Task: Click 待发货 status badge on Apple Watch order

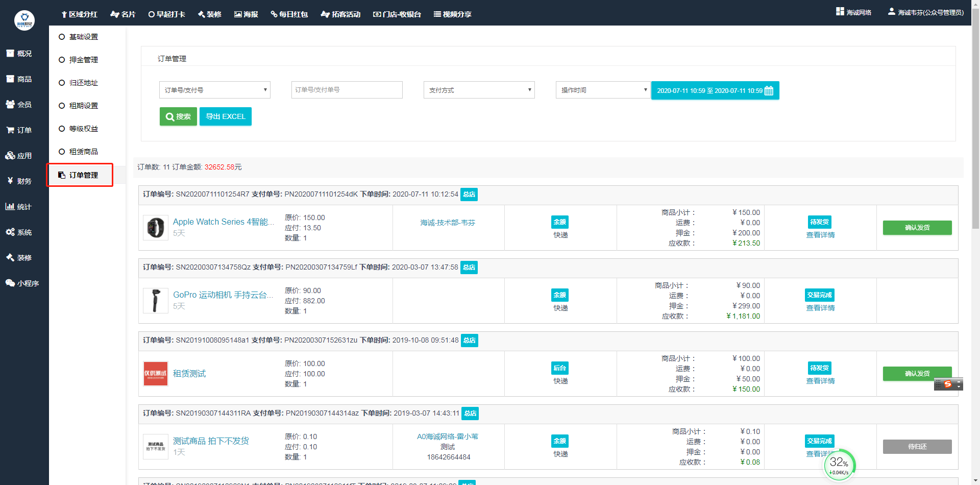Action: pyautogui.click(x=820, y=222)
